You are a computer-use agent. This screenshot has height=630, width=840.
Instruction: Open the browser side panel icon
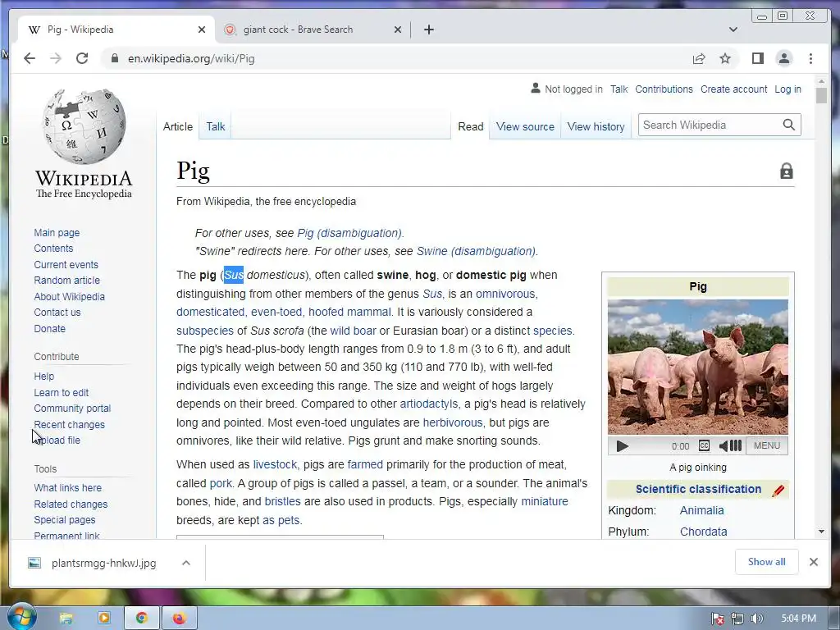[757, 58]
